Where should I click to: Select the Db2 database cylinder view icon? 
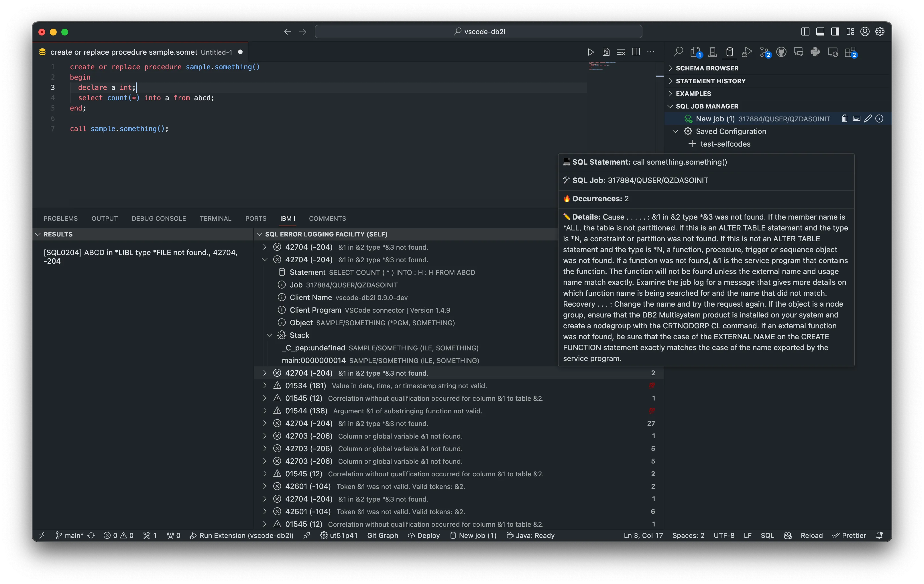(730, 52)
